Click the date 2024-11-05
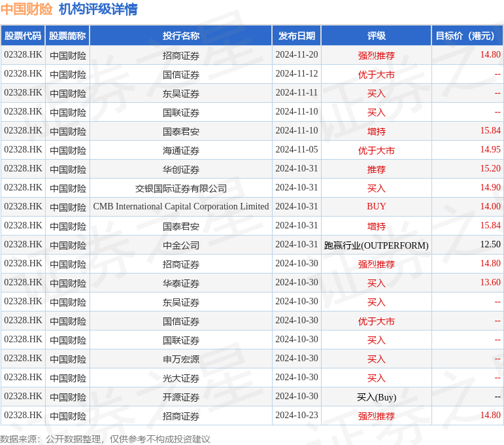504x445 pixels. point(297,150)
